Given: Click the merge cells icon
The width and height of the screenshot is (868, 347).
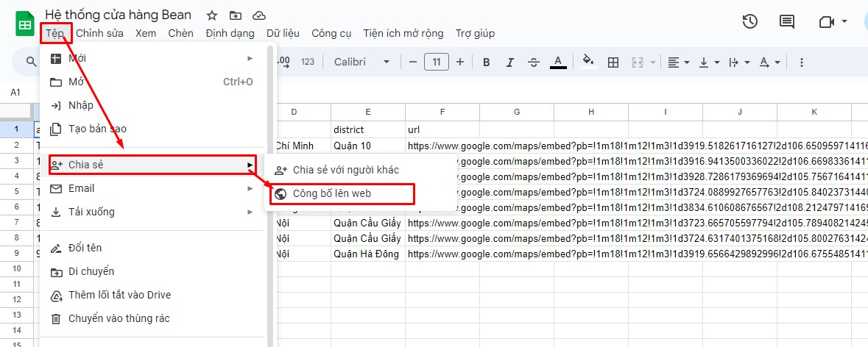Looking at the screenshot, I should coord(638,62).
